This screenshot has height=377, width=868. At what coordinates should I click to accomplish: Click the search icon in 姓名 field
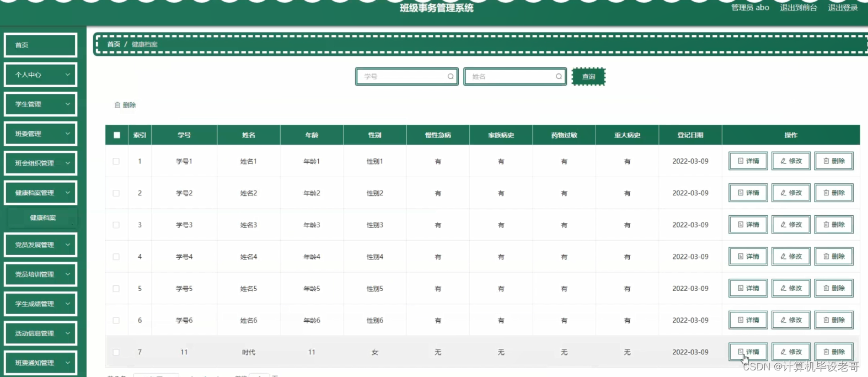coord(559,77)
